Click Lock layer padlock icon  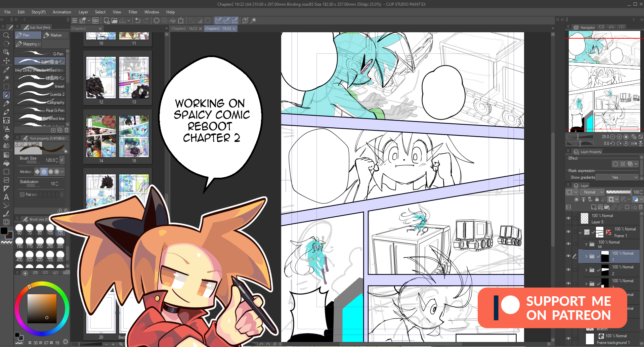point(597,199)
